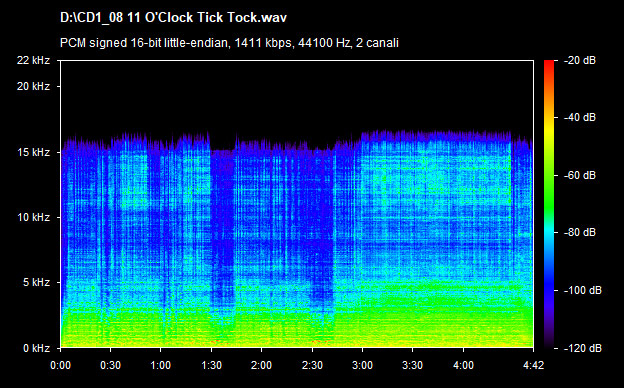Click the 5 kHz frequency axis label
This screenshot has width=624, height=388.
[x=36, y=283]
